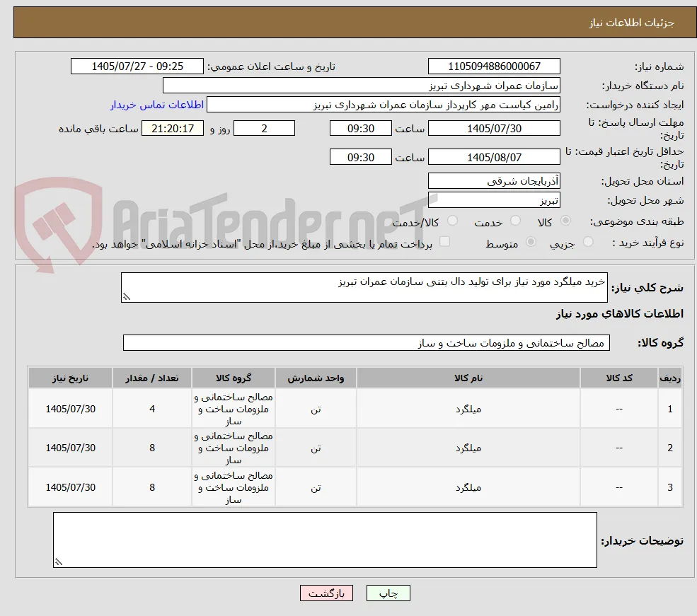This screenshot has width=697, height=616.
Task: Select the متوسط purchase type radio
Action: pyautogui.click(x=531, y=242)
